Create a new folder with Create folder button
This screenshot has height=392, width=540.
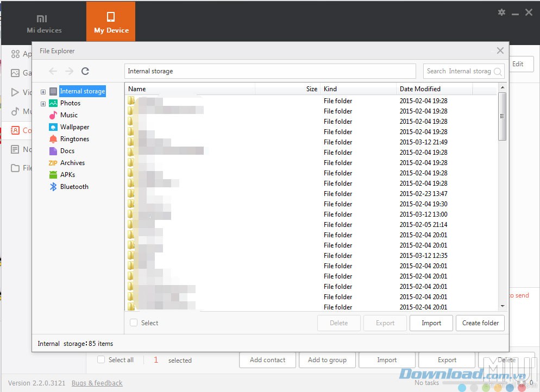coord(480,323)
